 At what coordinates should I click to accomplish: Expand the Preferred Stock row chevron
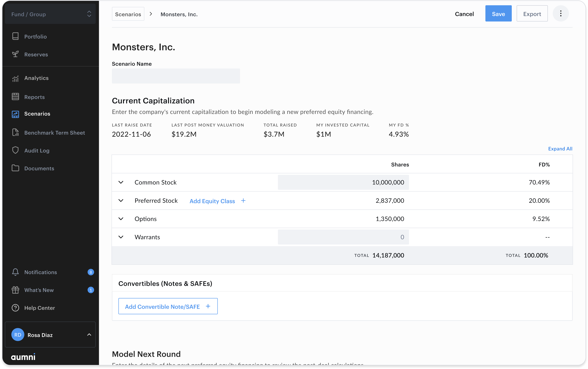121,201
